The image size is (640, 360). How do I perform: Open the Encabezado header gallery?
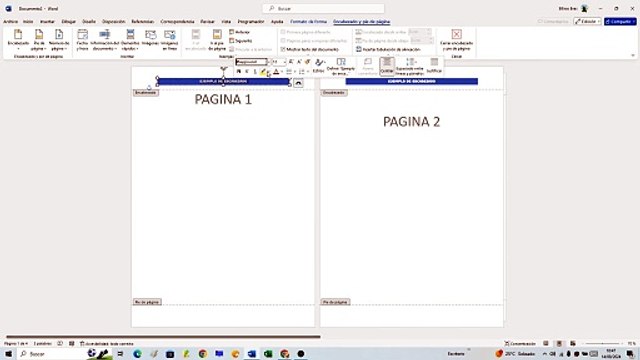tap(18, 40)
